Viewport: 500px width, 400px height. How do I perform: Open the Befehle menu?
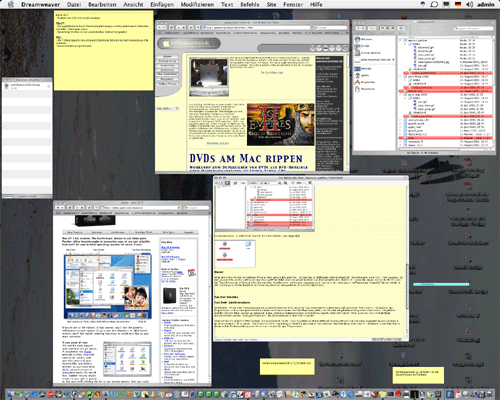coord(250,4)
